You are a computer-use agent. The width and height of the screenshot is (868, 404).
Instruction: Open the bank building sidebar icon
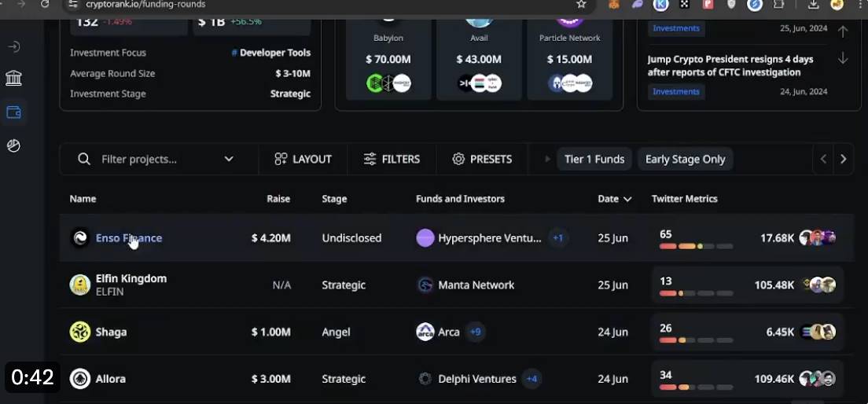pos(13,78)
